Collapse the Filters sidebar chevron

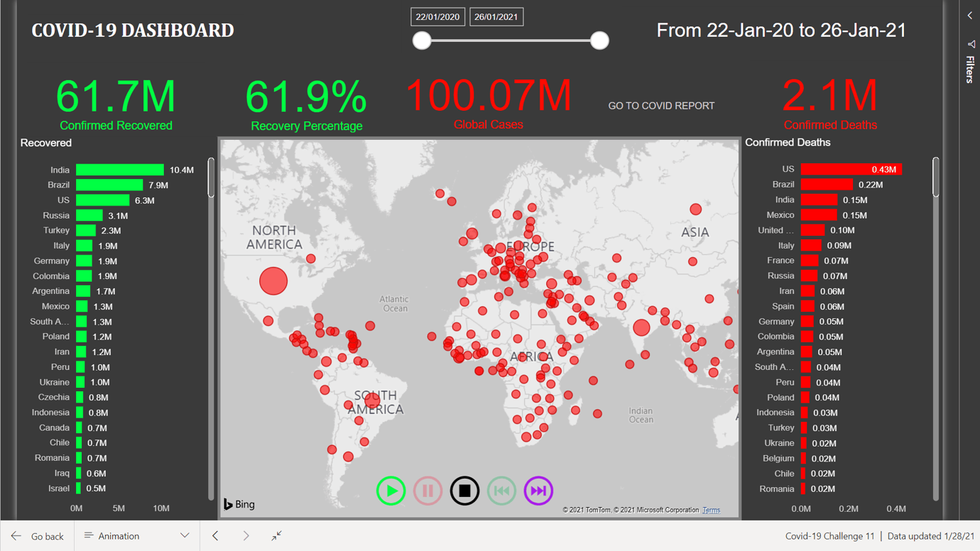[970, 15]
